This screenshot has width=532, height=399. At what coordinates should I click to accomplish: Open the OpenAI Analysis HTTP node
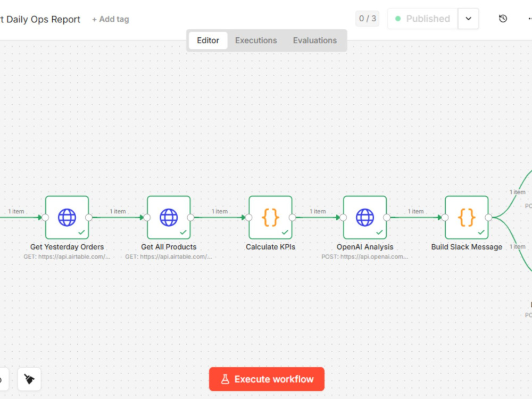pyautogui.click(x=365, y=218)
